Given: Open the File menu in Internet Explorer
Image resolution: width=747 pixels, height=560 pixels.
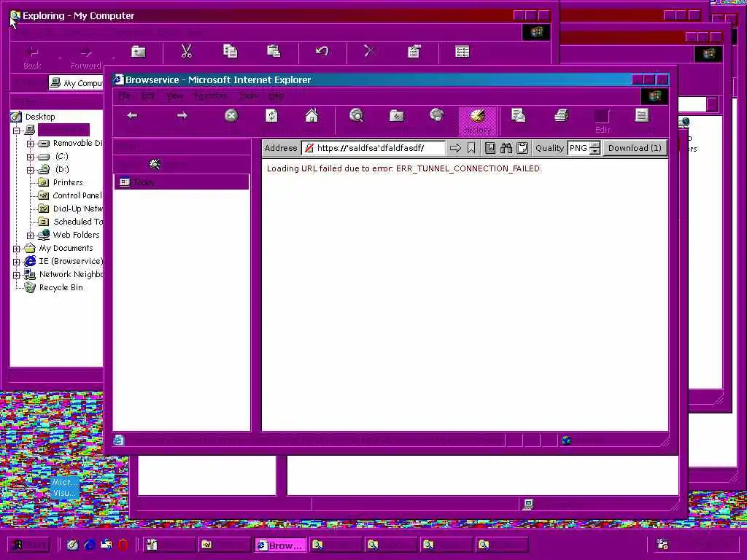Looking at the screenshot, I should (124, 96).
